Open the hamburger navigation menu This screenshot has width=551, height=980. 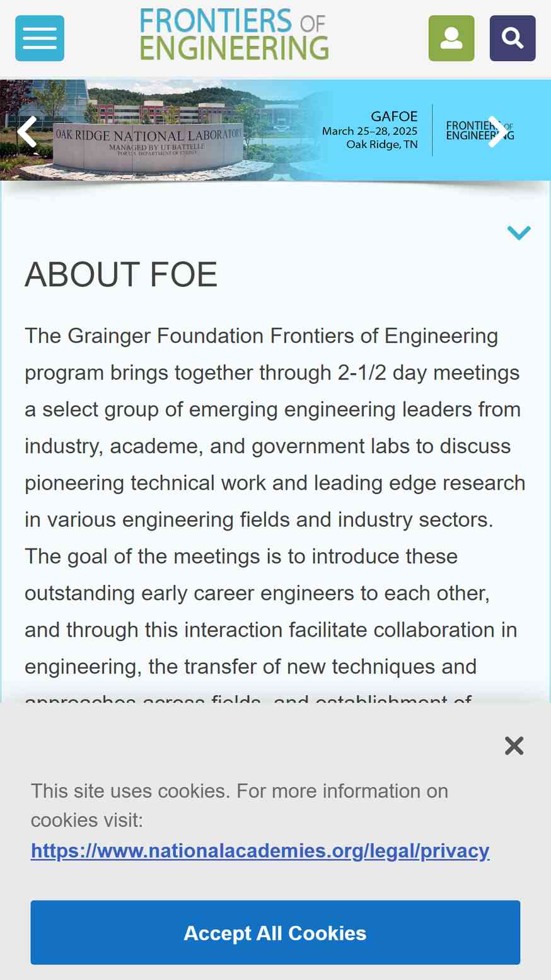pyautogui.click(x=40, y=38)
